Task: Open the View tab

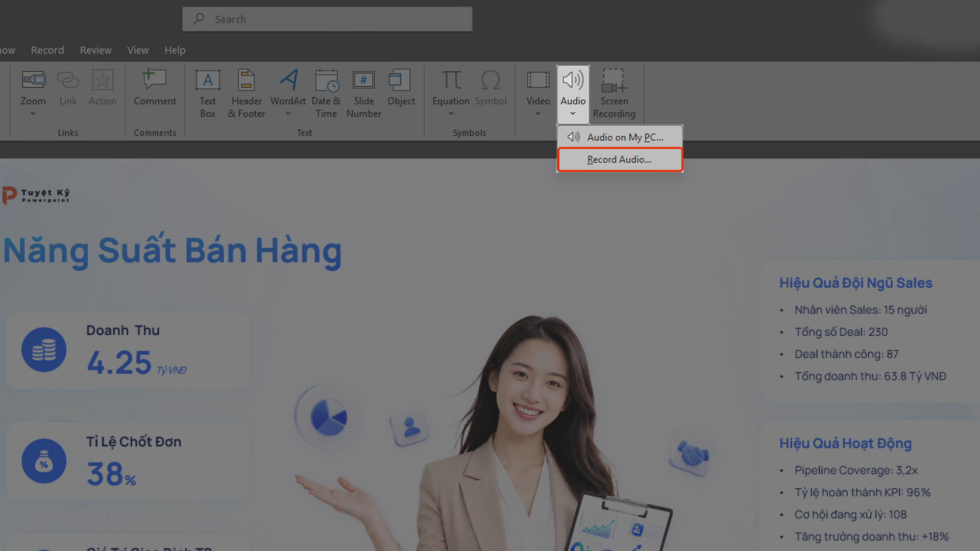Action: pyautogui.click(x=138, y=50)
